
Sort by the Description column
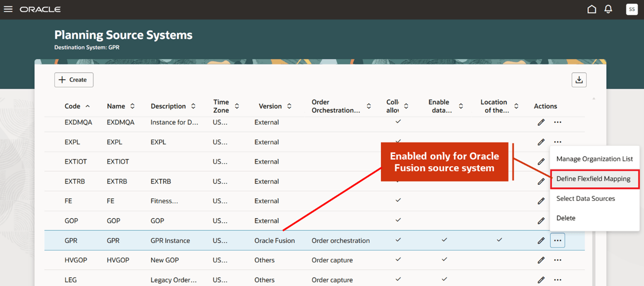pyautogui.click(x=193, y=106)
